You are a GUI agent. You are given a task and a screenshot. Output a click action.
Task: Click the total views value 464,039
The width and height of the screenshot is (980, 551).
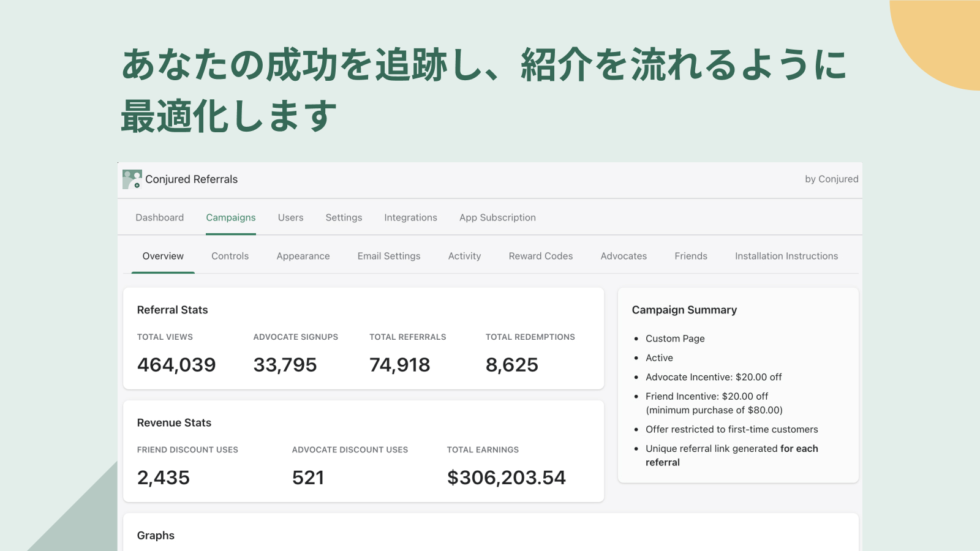[176, 365]
